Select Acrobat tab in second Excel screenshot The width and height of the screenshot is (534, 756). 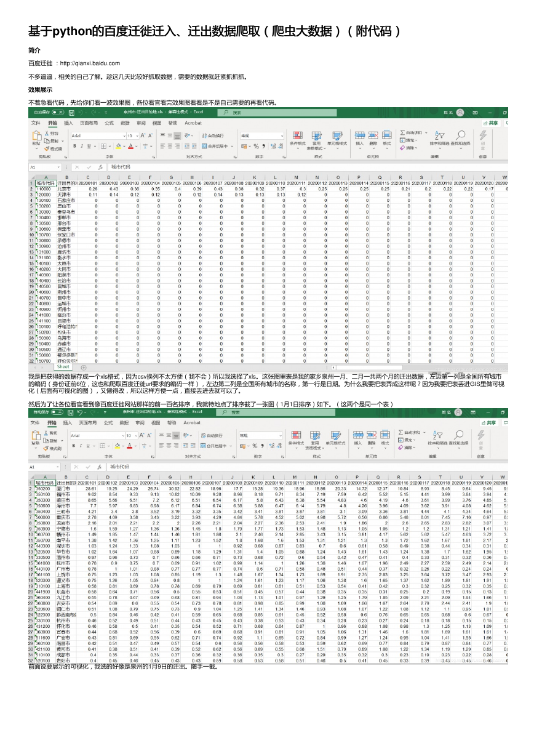[193, 422]
